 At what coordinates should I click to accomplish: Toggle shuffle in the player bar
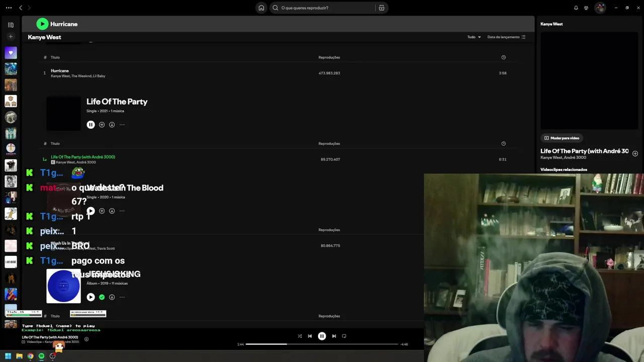click(x=299, y=336)
